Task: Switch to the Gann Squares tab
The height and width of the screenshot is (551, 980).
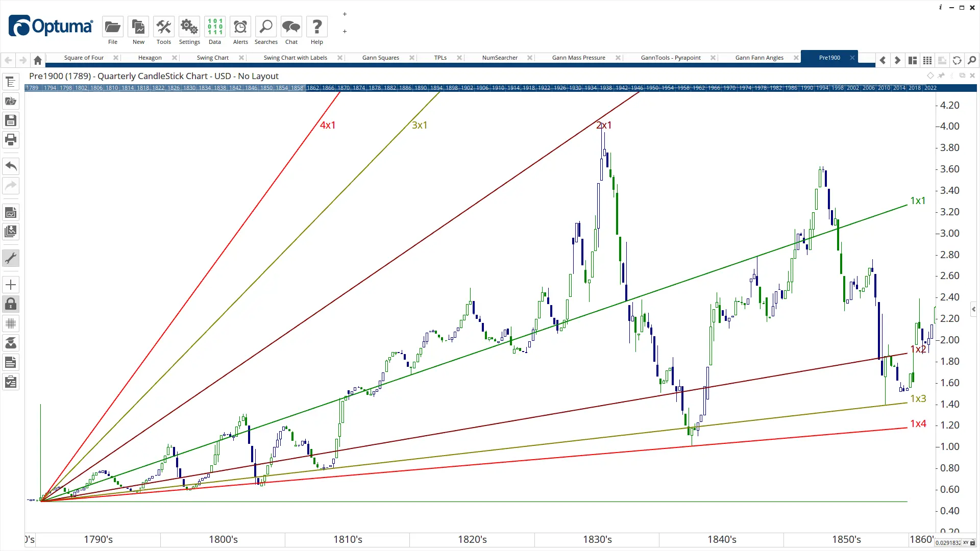Action: pos(380,58)
